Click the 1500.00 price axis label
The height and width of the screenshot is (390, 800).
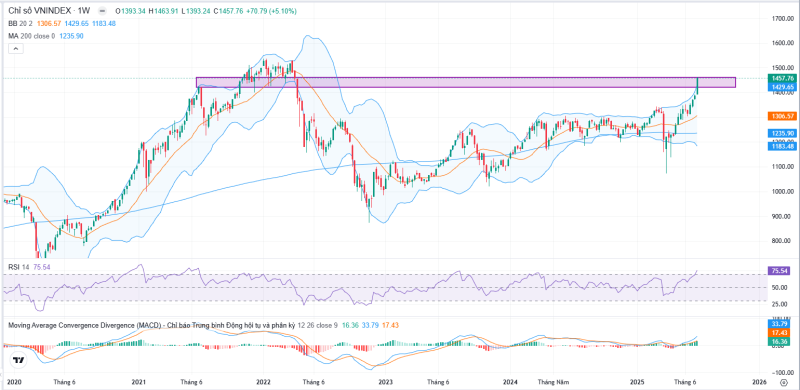(x=783, y=67)
